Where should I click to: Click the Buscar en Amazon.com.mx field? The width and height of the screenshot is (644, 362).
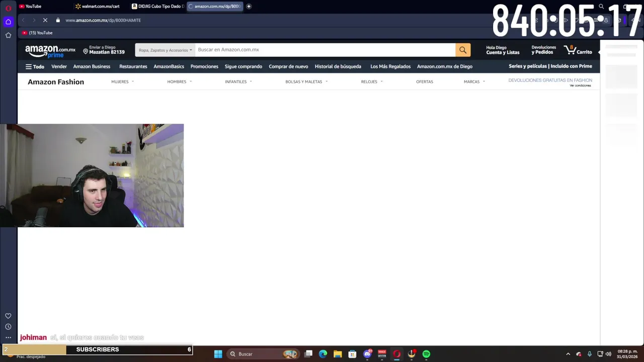pyautogui.click(x=325, y=50)
